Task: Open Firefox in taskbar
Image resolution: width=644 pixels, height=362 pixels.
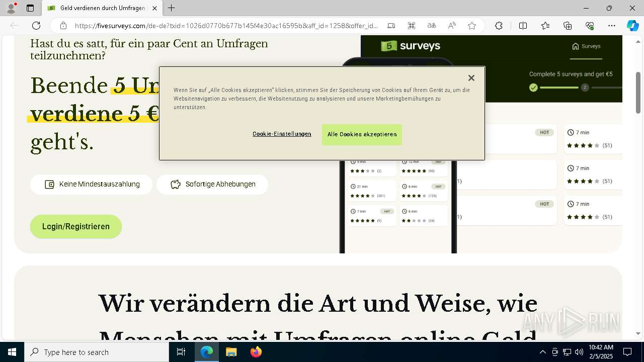Action: pyautogui.click(x=256, y=352)
